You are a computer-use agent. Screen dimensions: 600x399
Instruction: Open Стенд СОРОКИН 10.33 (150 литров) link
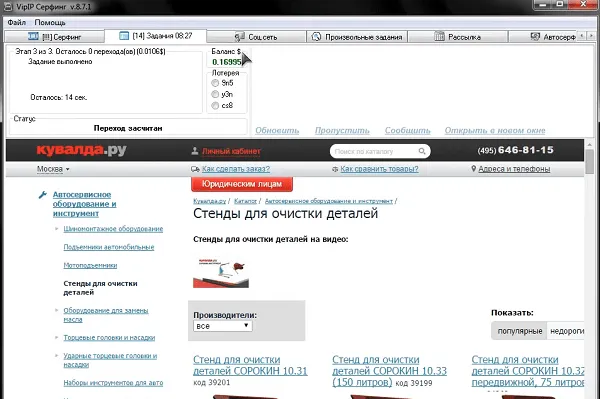389,371
